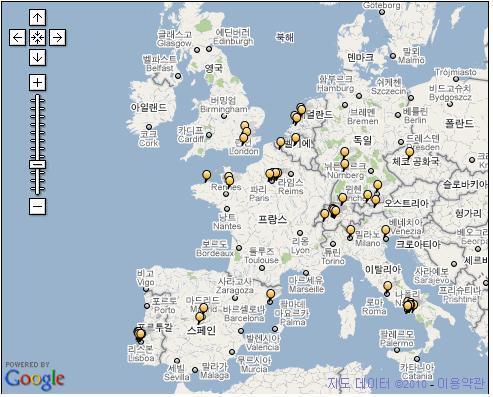Image resolution: width=493 pixels, height=397 pixels.
Task: Select the yellow marker above Nürnberg
Action: click(345, 153)
